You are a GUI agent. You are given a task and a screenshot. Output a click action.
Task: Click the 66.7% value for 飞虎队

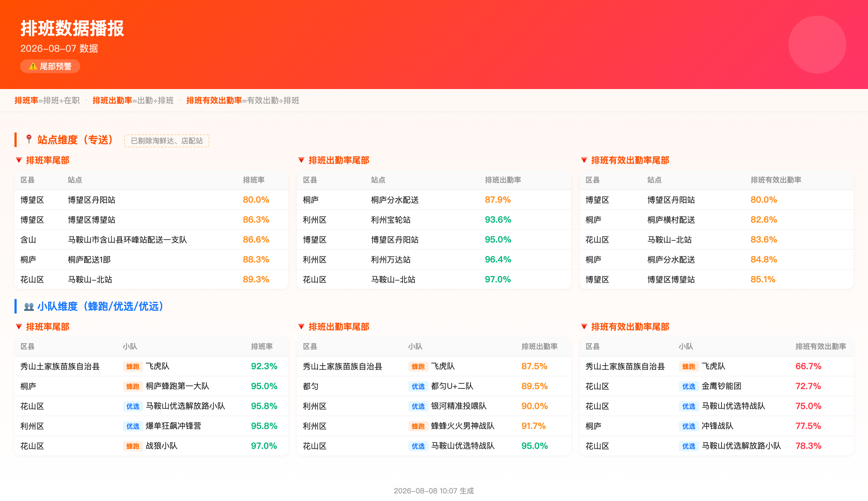coord(808,366)
